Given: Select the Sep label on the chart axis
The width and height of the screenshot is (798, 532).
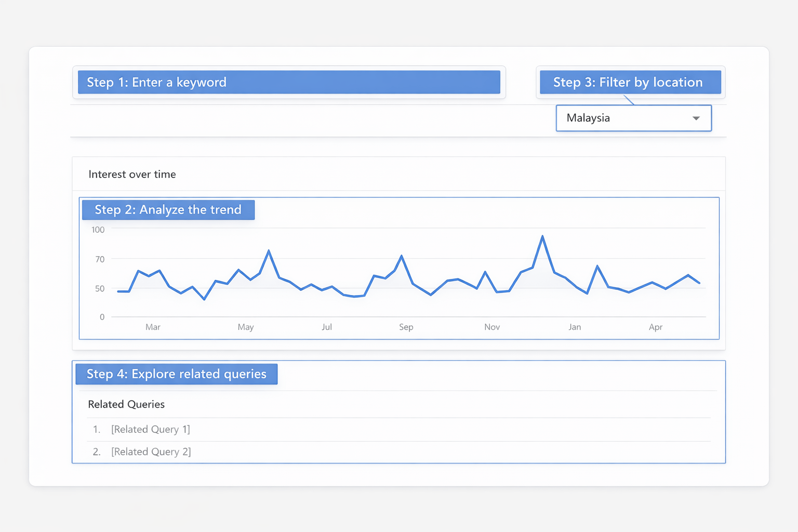Looking at the screenshot, I should pyautogui.click(x=406, y=327).
